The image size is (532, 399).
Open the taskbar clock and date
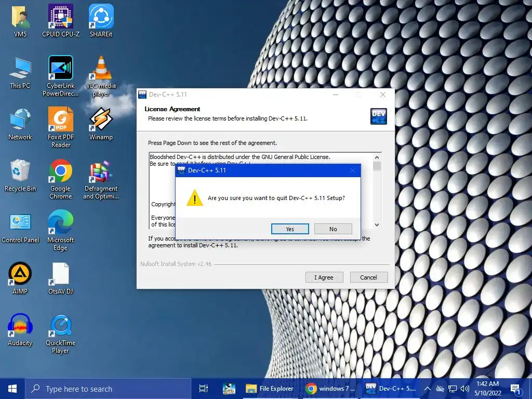[x=487, y=389]
